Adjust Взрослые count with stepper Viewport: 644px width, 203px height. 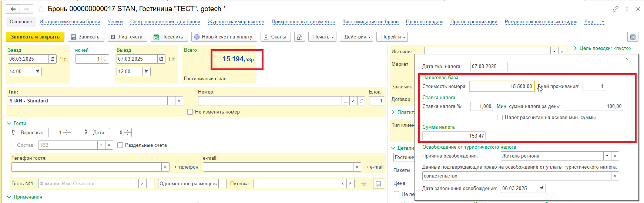coord(67,132)
